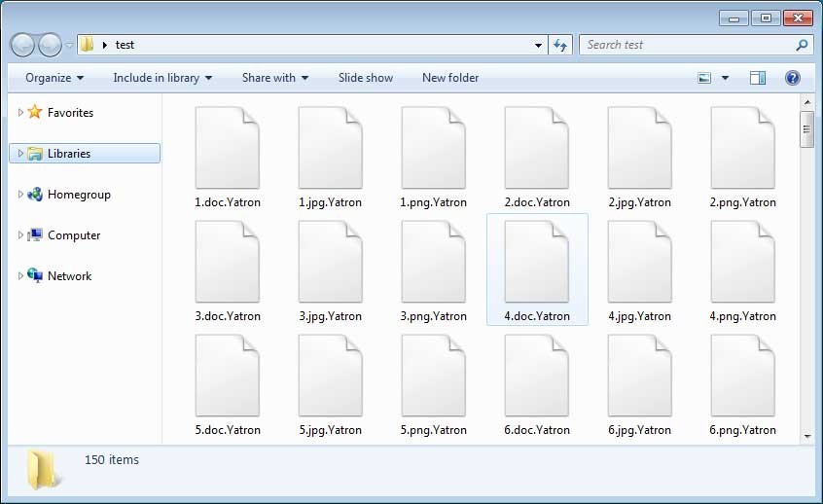Image resolution: width=823 pixels, height=504 pixels.
Task: Click the vertical scrollbar thumb
Action: click(x=806, y=129)
